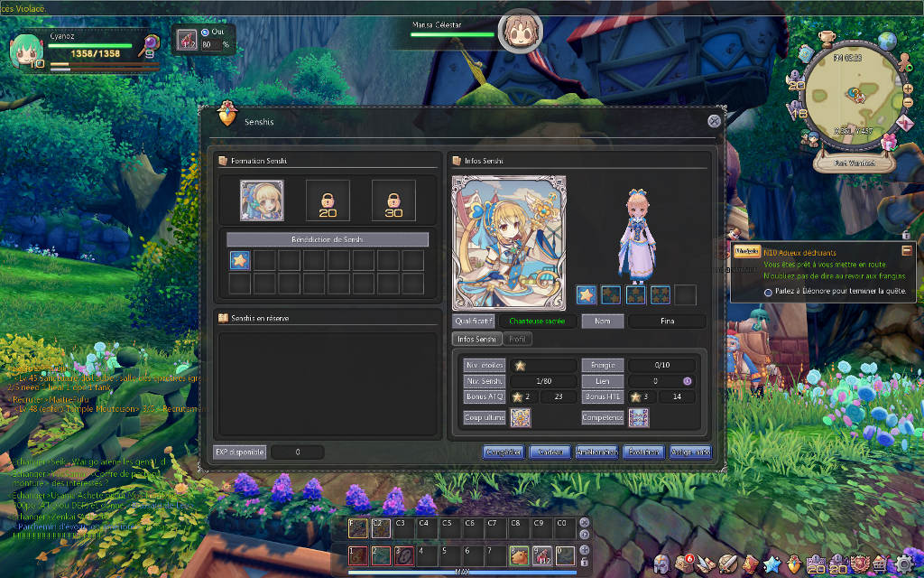Click the statue icon labeled 18 by the minimap
Screen dimensions: 924x578
(x=798, y=108)
